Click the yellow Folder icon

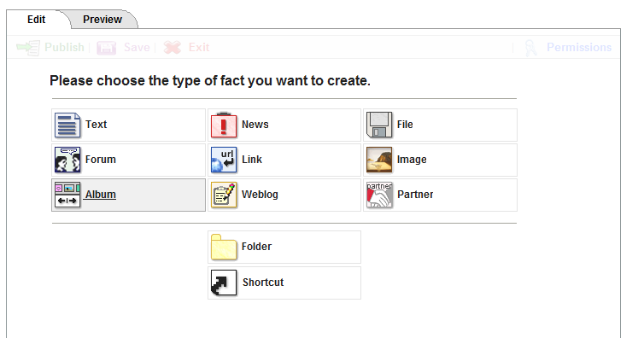(x=224, y=247)
